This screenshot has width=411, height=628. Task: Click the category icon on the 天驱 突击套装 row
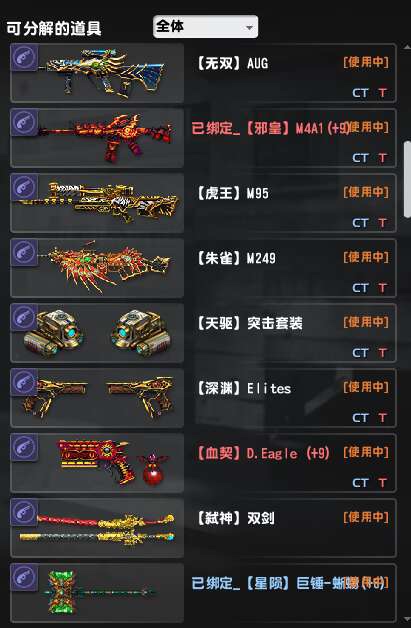click(x=24, y=317)
